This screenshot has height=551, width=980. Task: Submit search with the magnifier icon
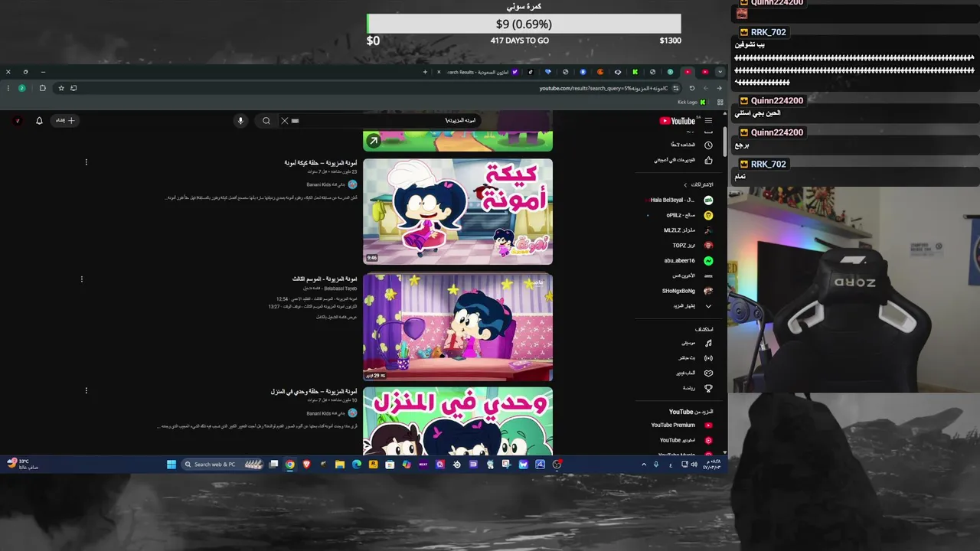point(266,120)
